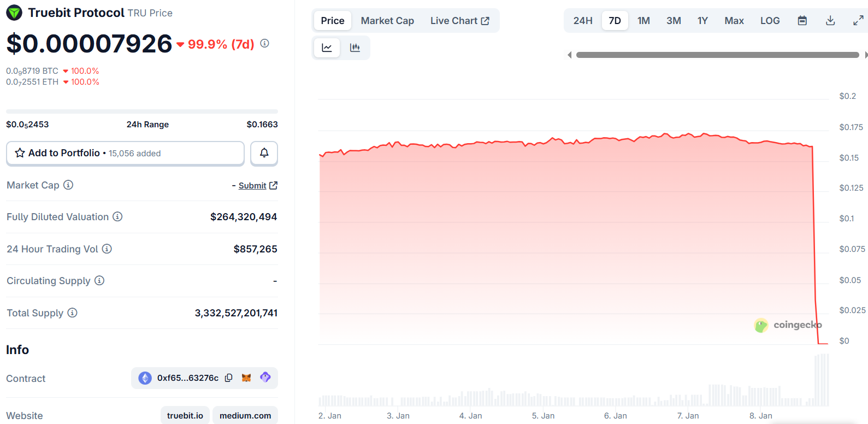Click the 8. Jan date axis label
Image resolution: width=868 pixels, height=424 pixels.
point(761,416)
